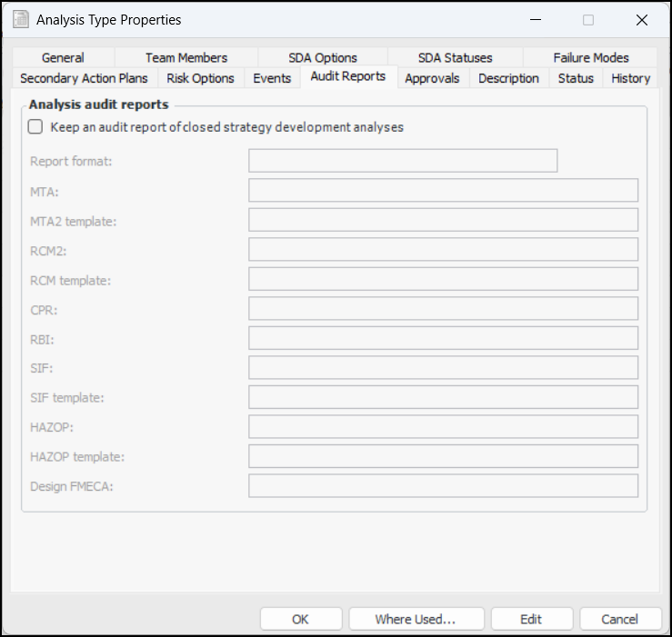Click the SIF template field

pyautogui.click(x=443, y=397)
